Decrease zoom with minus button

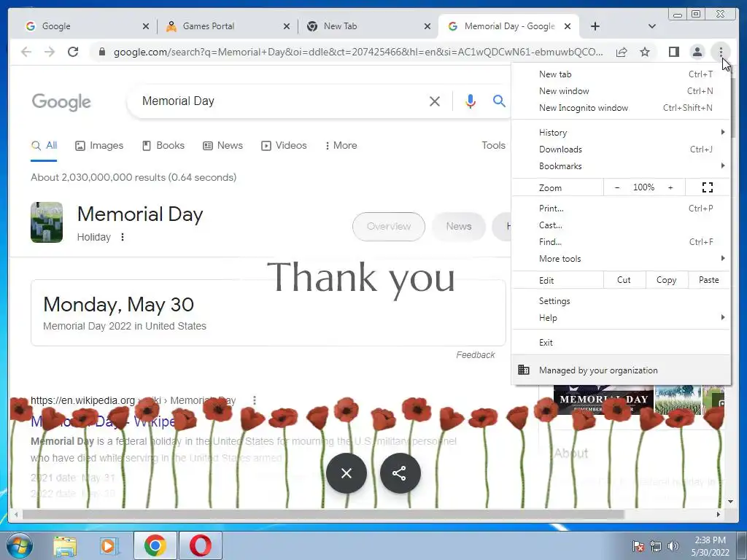pos(617,187)
